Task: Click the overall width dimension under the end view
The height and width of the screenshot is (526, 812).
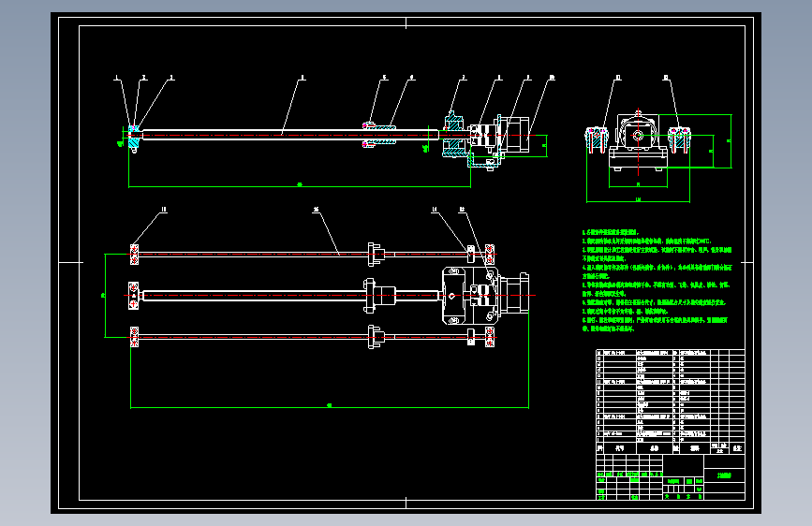Action: click(x=638, y=201)
